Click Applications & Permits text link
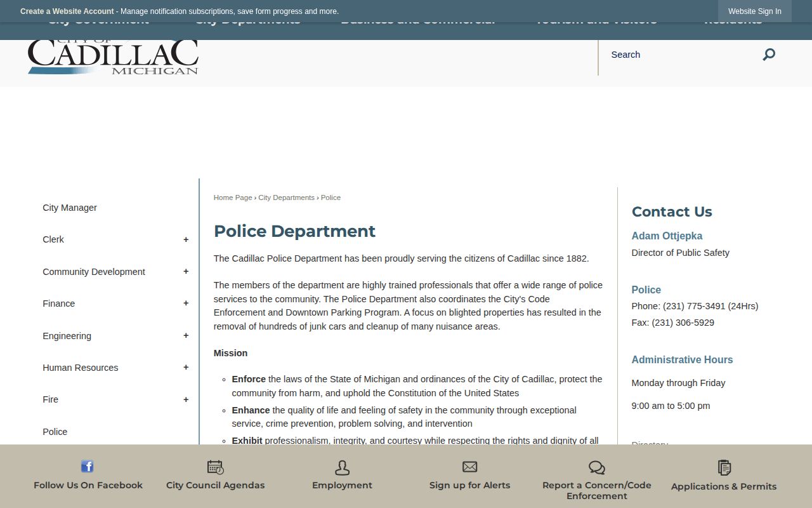 (x=724, y=486)
